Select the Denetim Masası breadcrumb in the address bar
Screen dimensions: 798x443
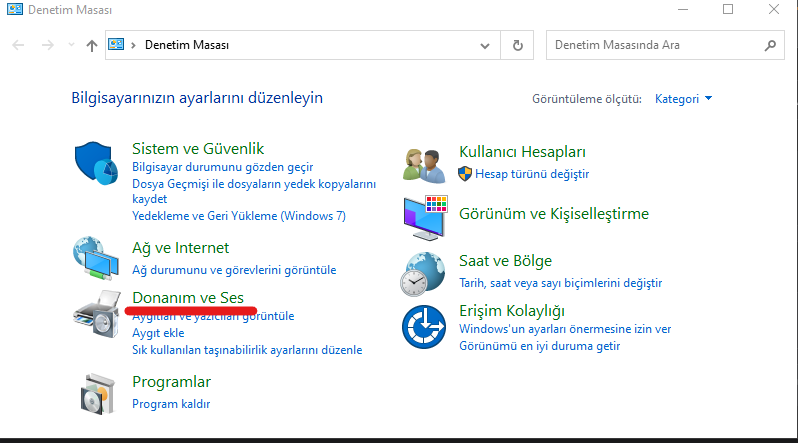pyautogui.click(x=187, y=45)
